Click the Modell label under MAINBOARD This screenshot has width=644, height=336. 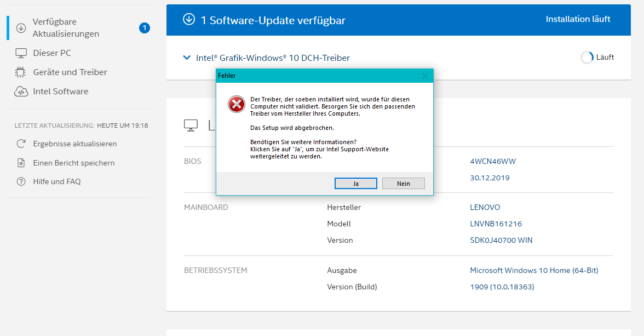click(339, 224)
